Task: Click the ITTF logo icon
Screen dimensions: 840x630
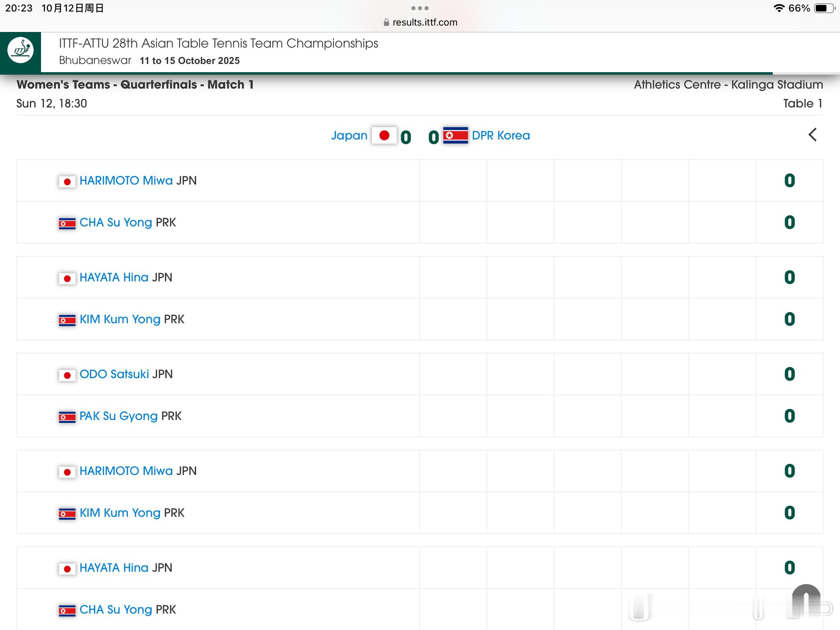Action: tap(21, 50)
